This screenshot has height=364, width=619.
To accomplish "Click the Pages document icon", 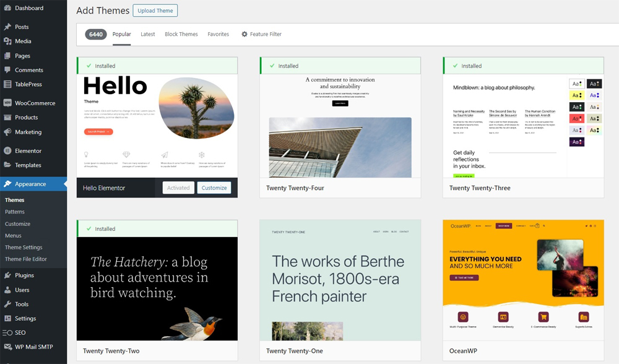I will pos(7,56).
